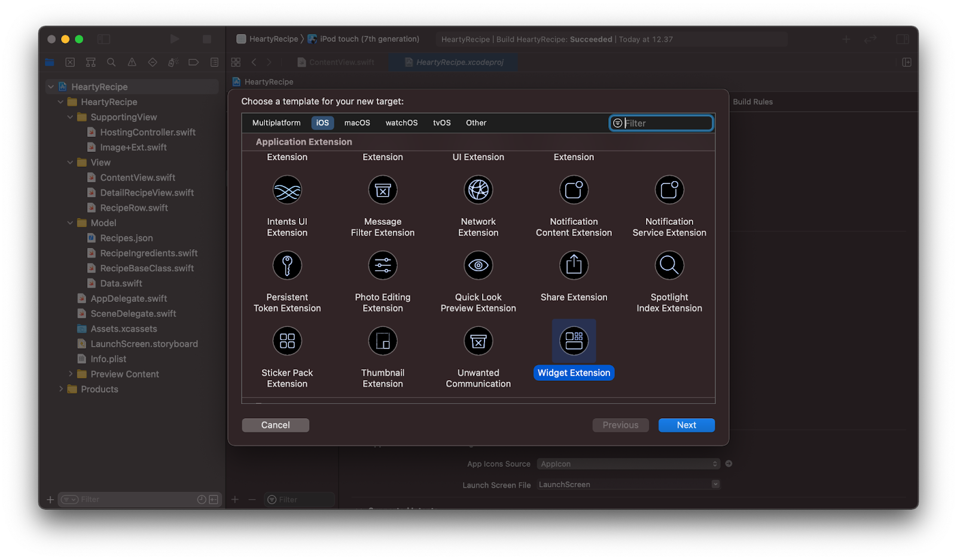This screenshot has width=957, height=560.
Task: Open the Breakpoint navigator icon
Action: tap(194, 62)
